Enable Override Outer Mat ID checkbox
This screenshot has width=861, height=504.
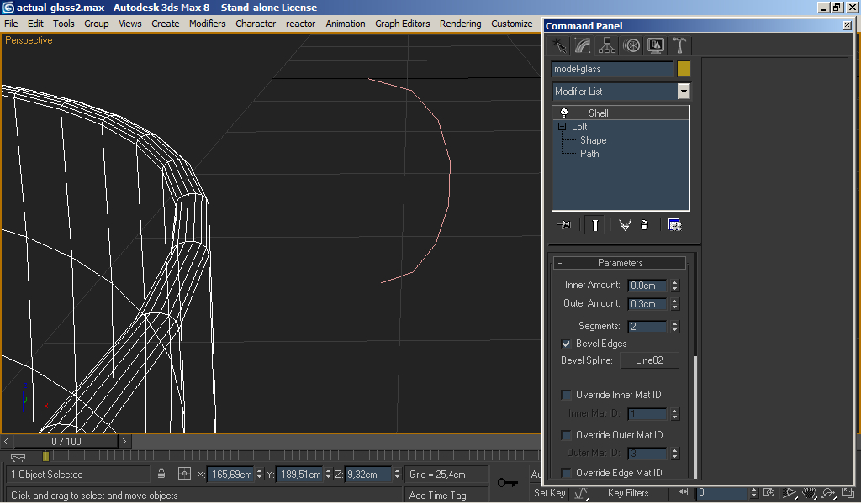coord(566,435)
